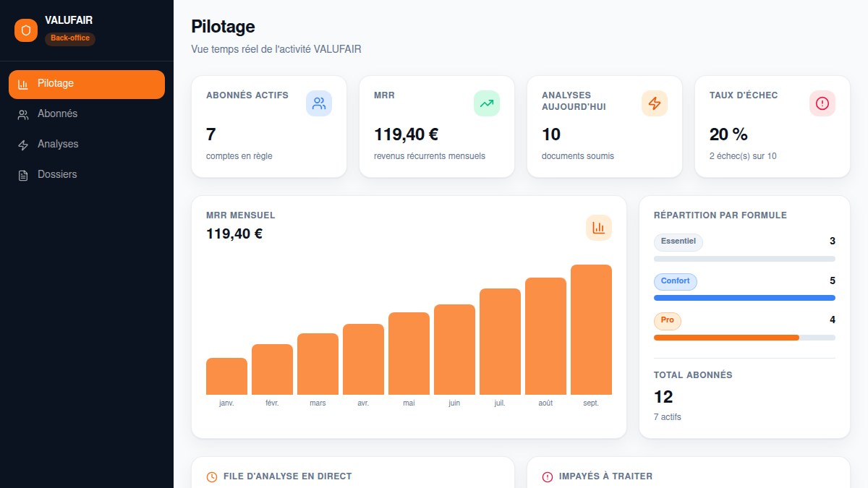Click the "File d'analyse en direct" heading

(x=288, y=476)
